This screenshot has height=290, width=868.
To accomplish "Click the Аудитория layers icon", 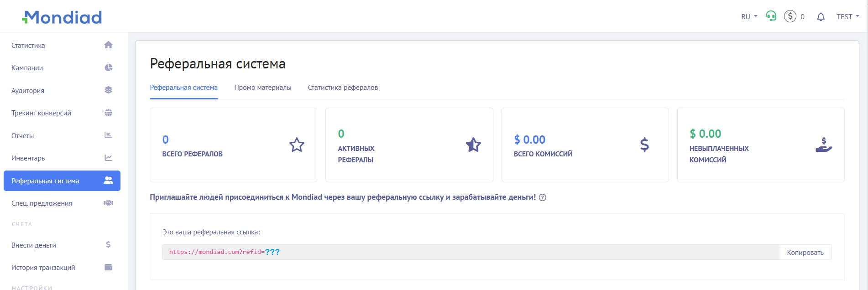I will [x=108, y=89].
